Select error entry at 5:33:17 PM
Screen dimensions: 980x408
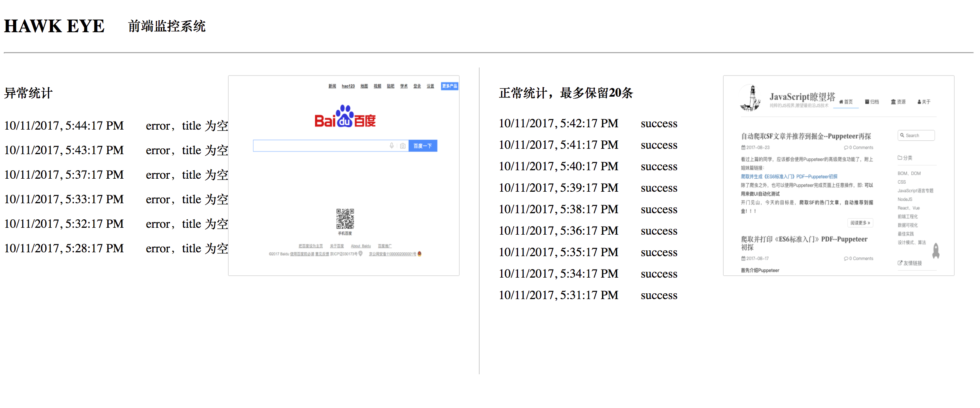(x=116, y=199)
